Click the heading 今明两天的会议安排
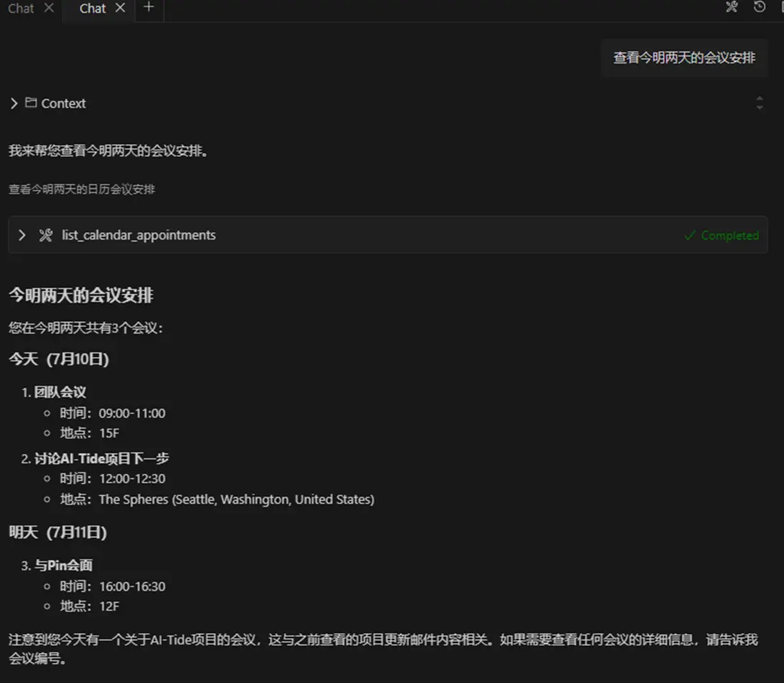The height and width of the screenshot is (683, 784). point(81,295)
